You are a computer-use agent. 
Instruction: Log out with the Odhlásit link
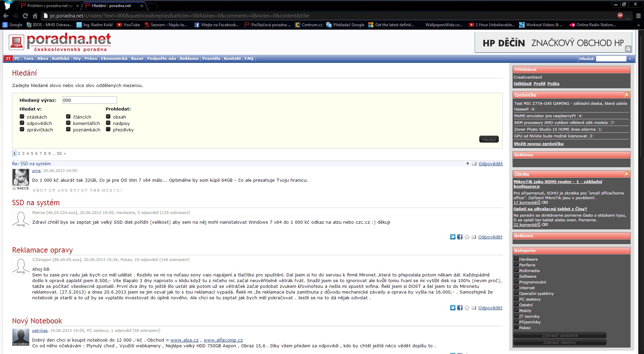pyautogui.click(x=523, y=84)
